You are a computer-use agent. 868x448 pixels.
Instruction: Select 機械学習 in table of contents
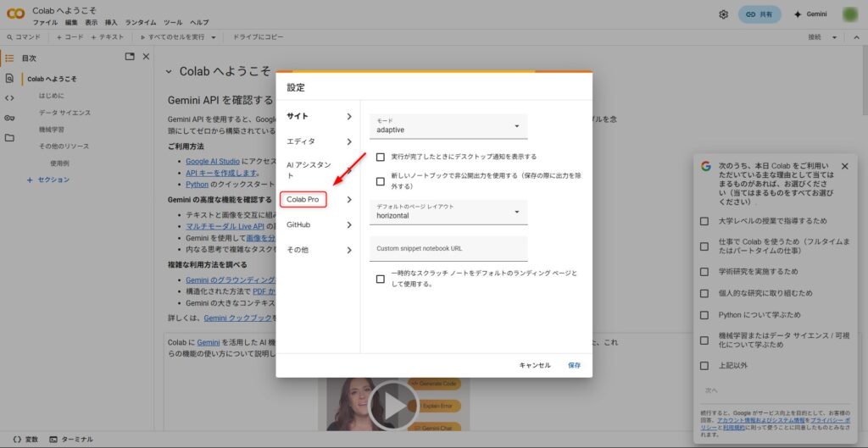[52, 130]
